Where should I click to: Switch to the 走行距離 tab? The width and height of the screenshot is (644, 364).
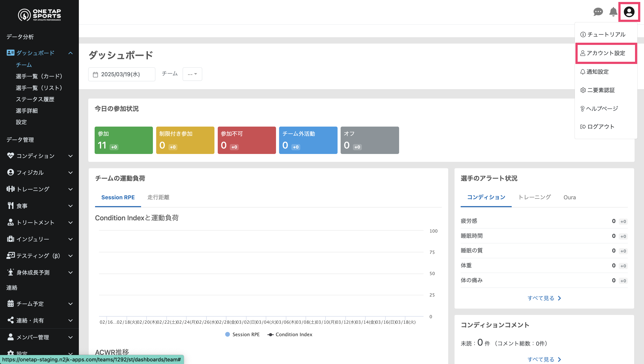pos(159,198)
